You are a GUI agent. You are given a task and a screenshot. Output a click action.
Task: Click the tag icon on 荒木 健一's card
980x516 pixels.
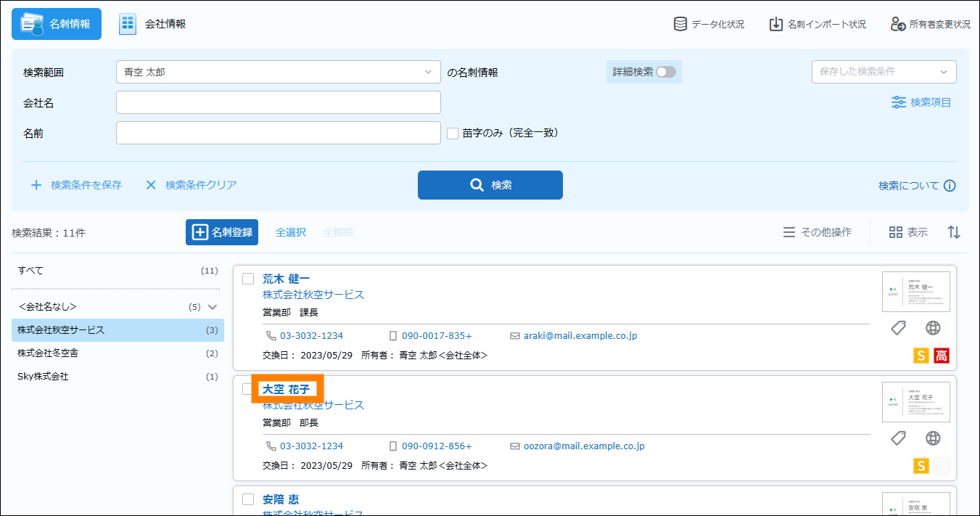[898, 328]
